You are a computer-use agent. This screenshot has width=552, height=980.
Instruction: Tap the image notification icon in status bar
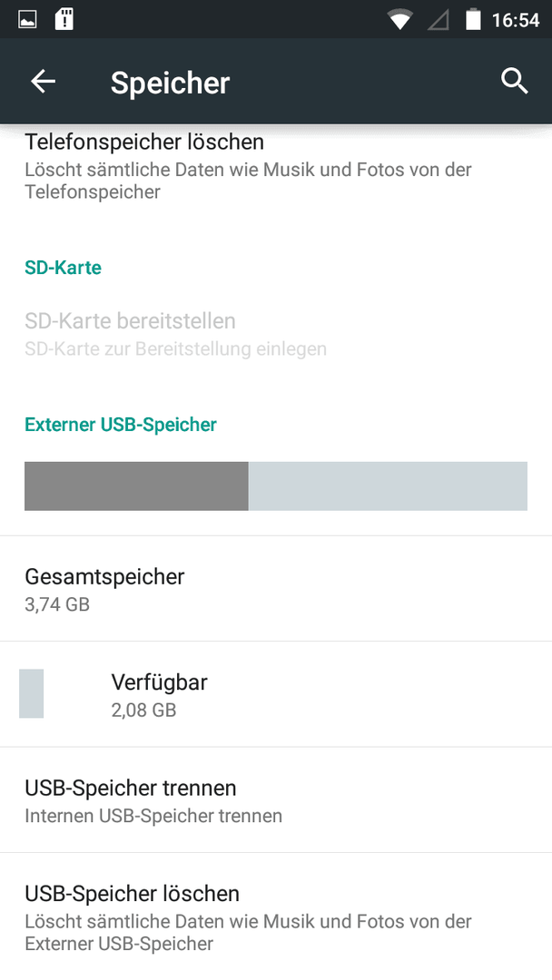[27, 20]
